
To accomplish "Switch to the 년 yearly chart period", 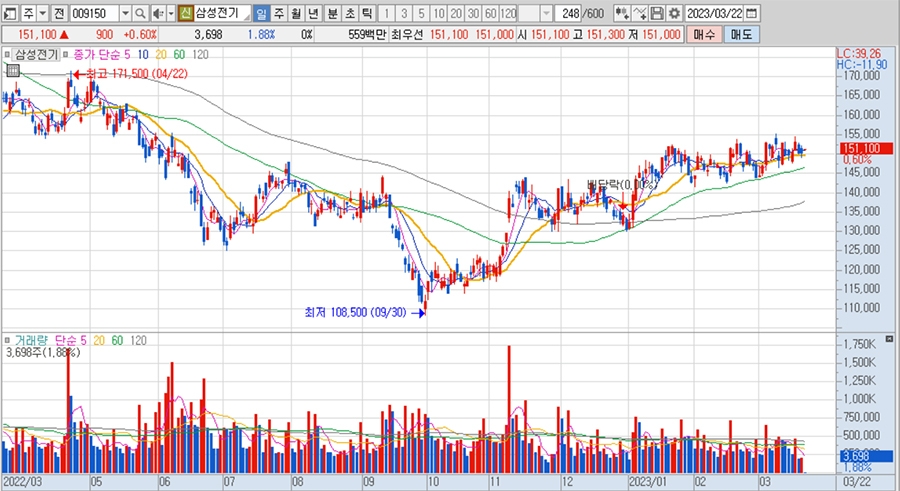I will 313,13.
